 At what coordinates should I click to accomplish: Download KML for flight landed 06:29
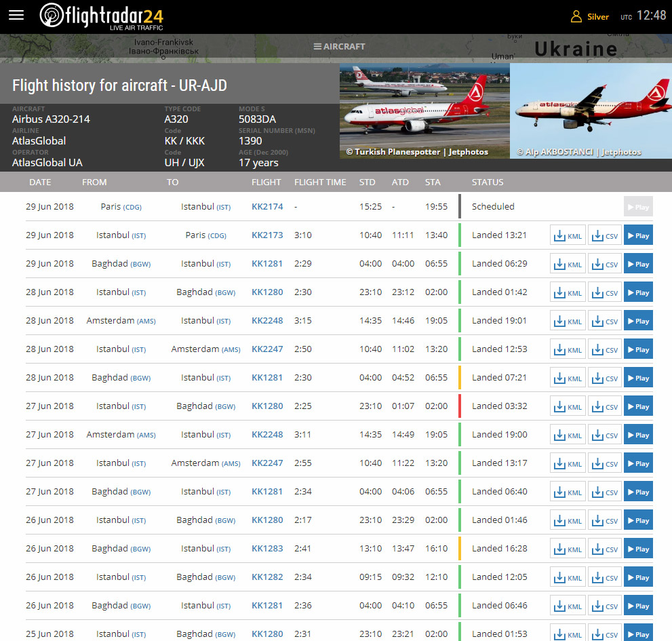coord(568,264)
